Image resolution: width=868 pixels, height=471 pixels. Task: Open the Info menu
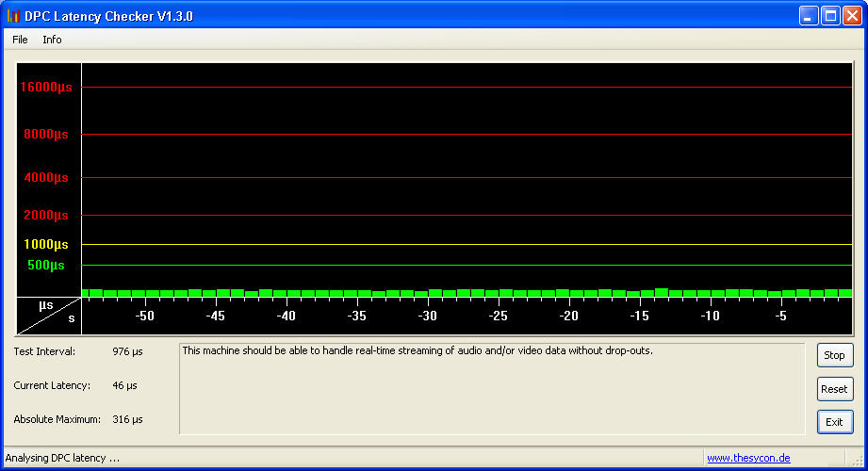tap(52, 40)
